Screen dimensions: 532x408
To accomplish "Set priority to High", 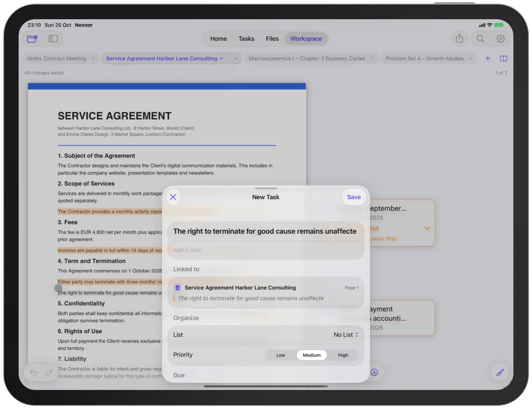I will (343, 355).
